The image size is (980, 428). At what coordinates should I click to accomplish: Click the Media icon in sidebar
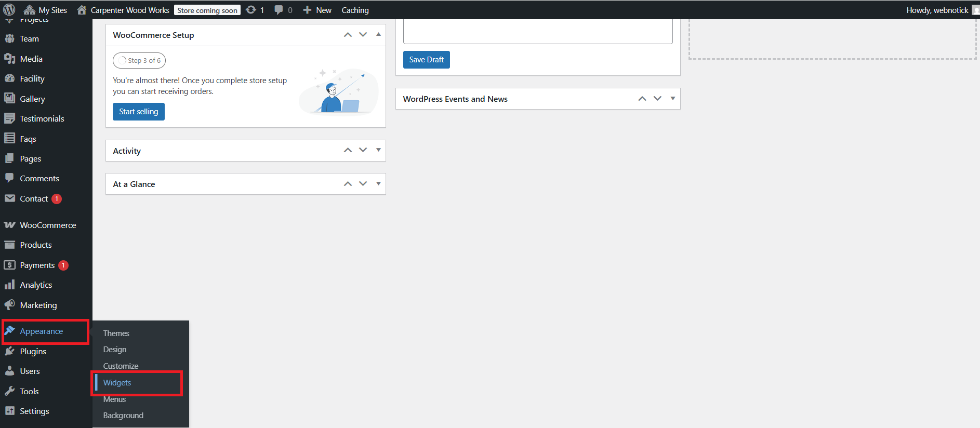9,59
